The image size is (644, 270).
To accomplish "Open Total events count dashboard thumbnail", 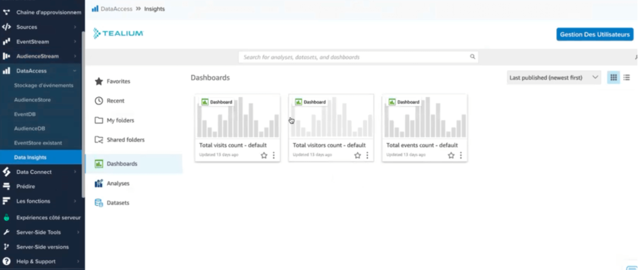I will [x=425, y=117].
